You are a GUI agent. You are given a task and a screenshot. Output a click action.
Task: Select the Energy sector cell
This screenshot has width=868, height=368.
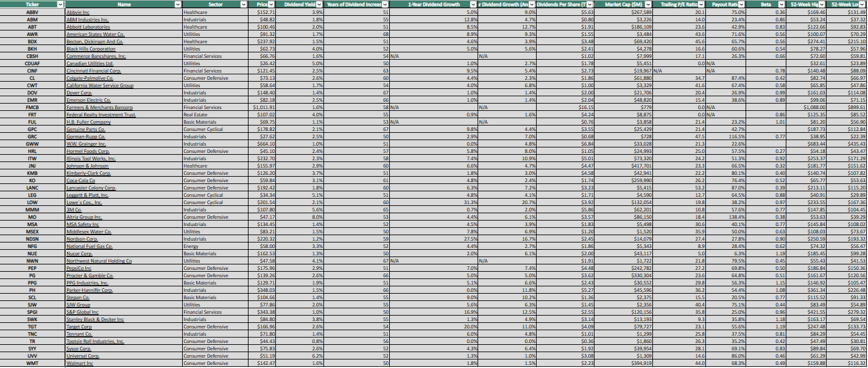[215, 246]
